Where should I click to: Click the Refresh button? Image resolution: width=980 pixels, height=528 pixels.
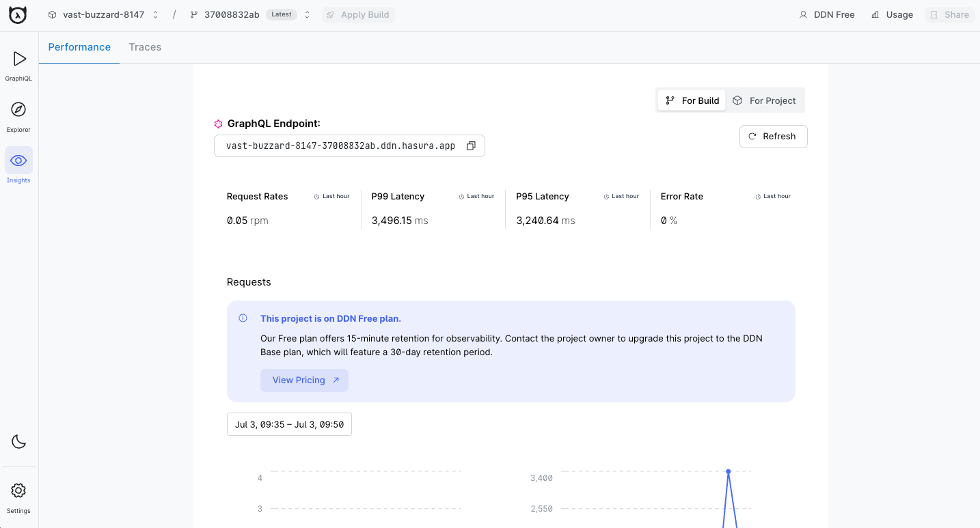pos(774,137)
